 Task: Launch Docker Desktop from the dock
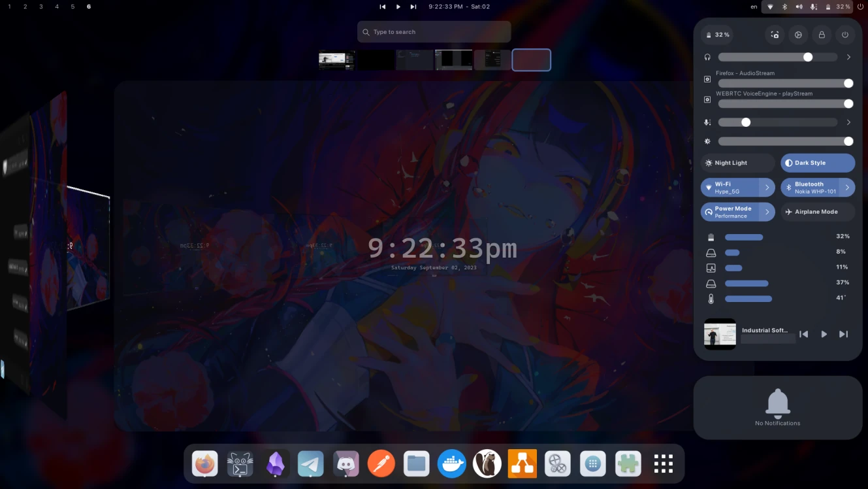click(x=451, y=464)
